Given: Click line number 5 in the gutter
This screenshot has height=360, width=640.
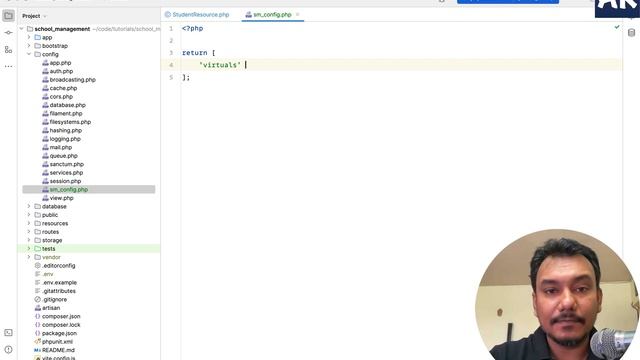Looking at the screenshot, I should pyautogui.click(x=171, y=77).
